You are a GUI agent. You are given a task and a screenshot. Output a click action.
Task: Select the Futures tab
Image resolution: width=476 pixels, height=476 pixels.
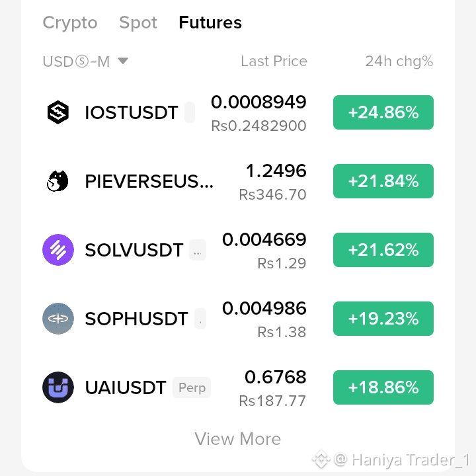point(210,22)
